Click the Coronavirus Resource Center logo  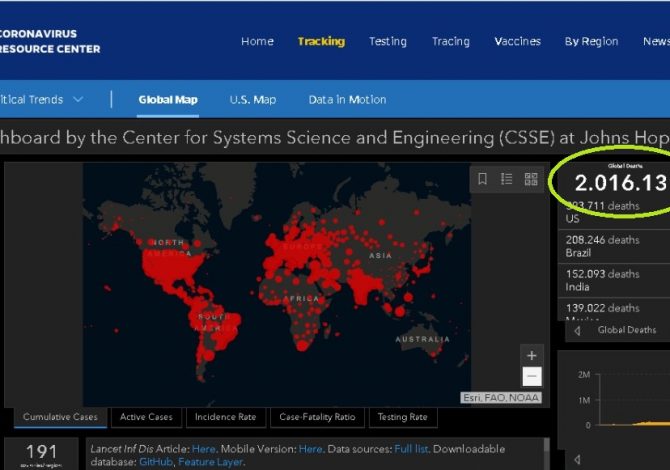tap(50, 41)
